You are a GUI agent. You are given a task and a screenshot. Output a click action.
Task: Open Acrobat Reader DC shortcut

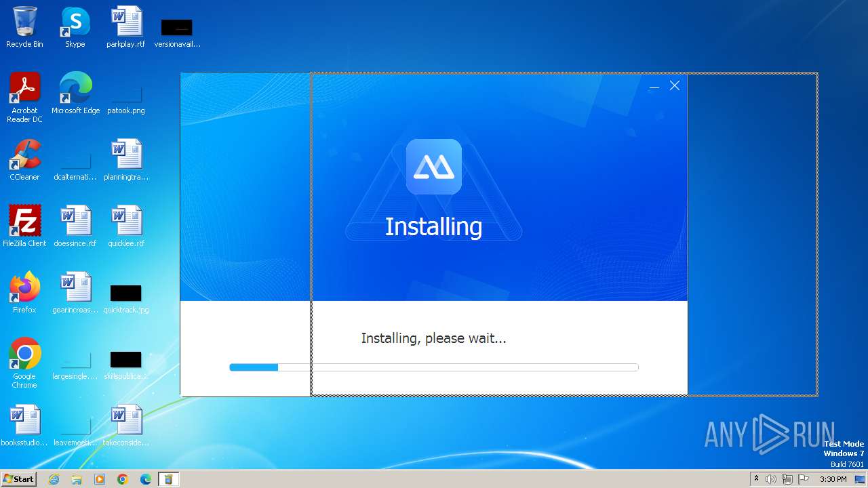[x=24, y=98]
